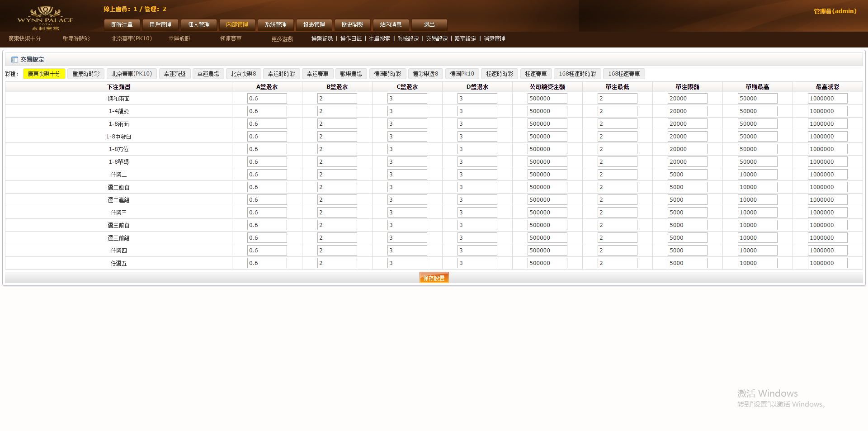The image size is (868, 431).
Task: Click the Wynn Palace logo
Action: coord(45,18)
